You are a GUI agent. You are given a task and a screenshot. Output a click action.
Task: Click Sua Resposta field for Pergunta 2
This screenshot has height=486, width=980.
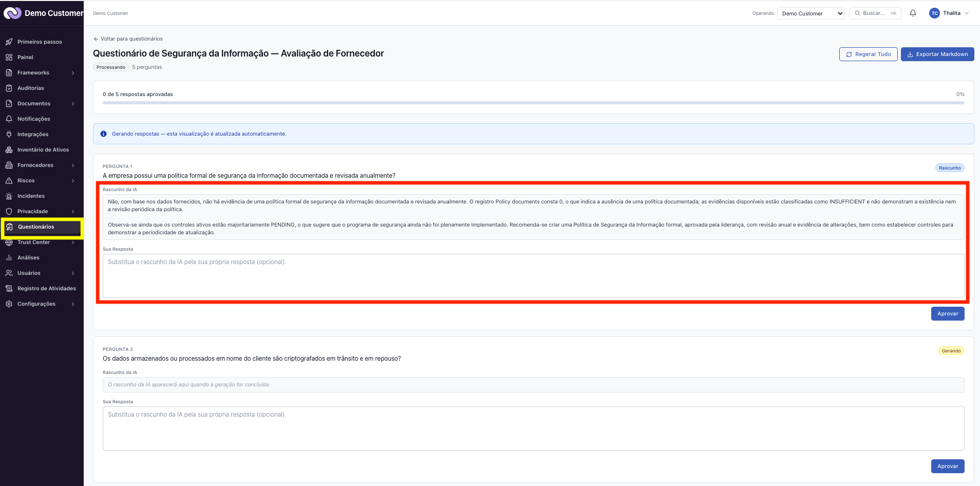(x=533, y=428)
